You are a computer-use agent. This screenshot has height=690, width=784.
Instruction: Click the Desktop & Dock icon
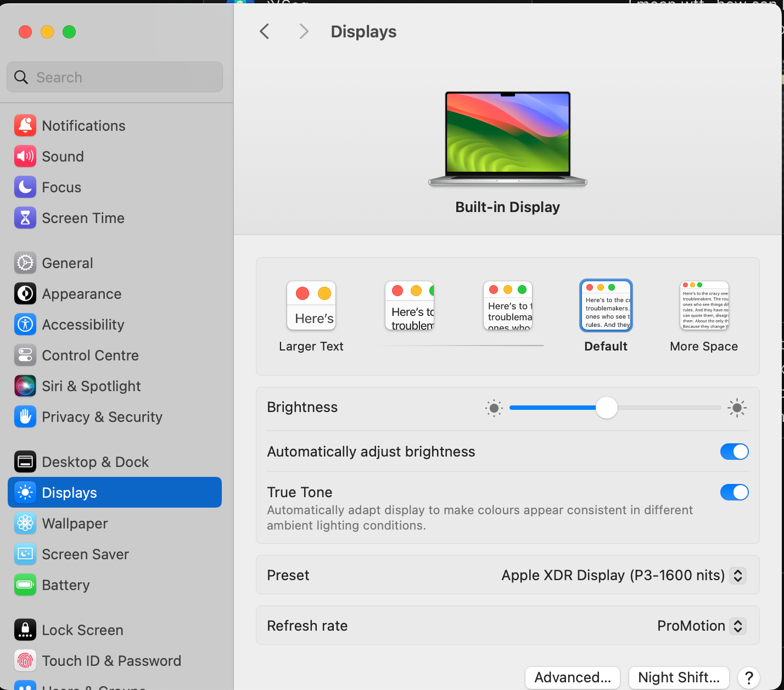pos(25,462)
